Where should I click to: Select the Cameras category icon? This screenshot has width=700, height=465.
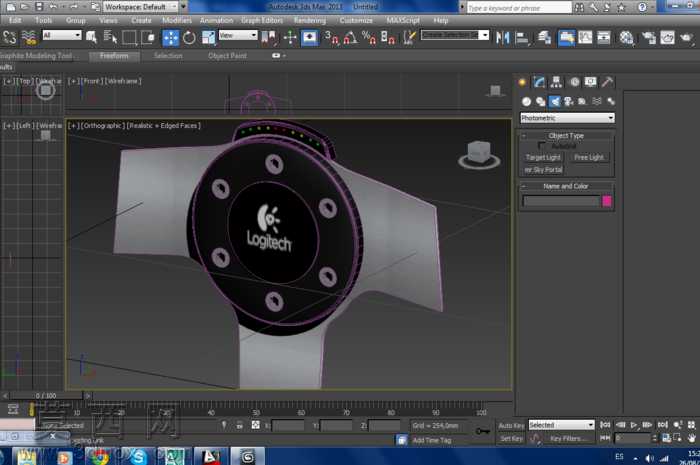click(x=568, y=102)
